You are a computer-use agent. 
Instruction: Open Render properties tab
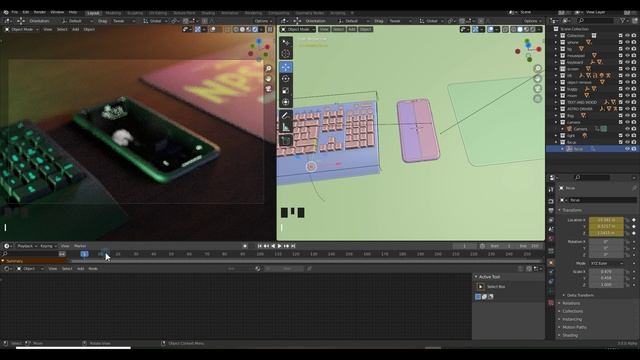551,201
